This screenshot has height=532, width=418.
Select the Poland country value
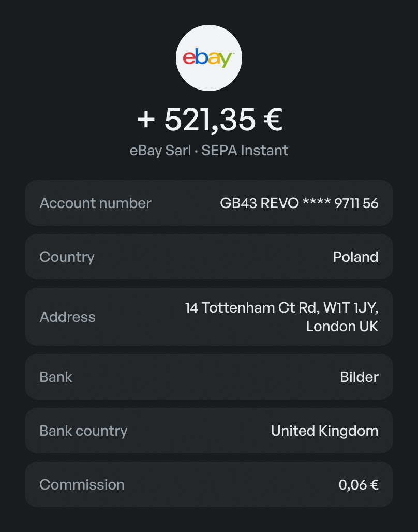[x=355, y=257]
